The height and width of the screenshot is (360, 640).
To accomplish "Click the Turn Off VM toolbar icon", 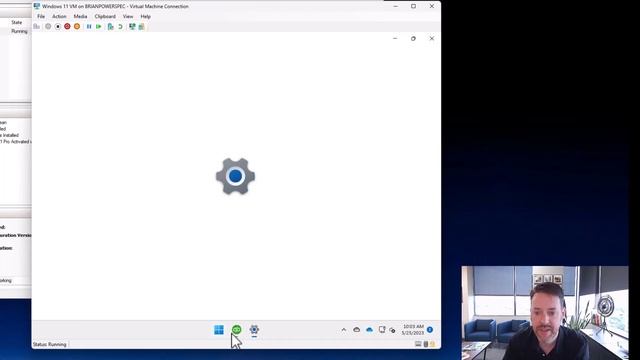I will 58,27.
